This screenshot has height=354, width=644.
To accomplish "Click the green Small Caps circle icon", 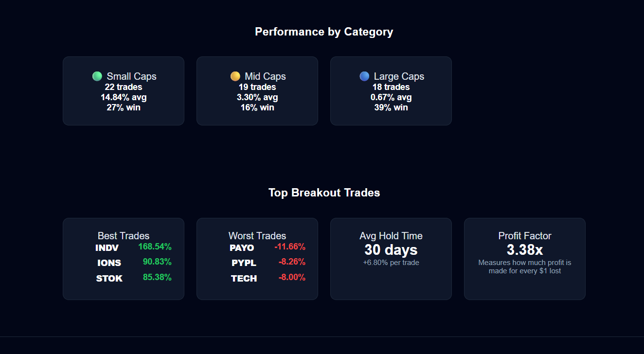I will click(x=97, y=76).
